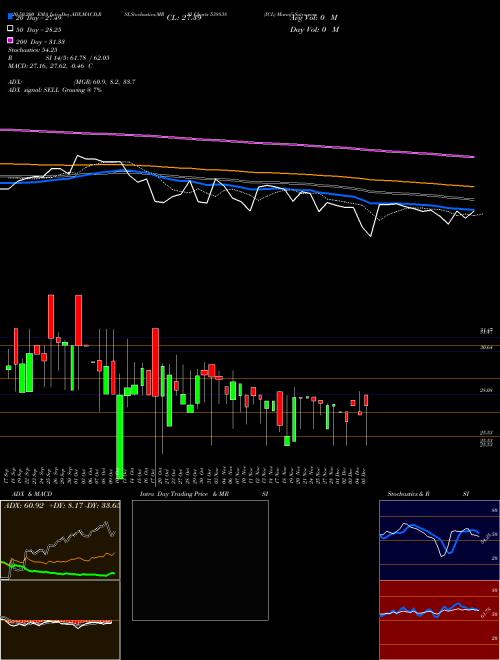
Task: Click the 'Intra Day Trading Price' panel title
Action: click(x=174, y=494)
